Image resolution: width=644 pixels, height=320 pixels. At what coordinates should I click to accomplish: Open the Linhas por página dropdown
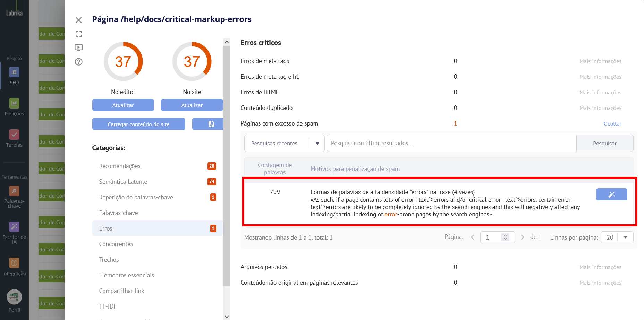point(625,237)
